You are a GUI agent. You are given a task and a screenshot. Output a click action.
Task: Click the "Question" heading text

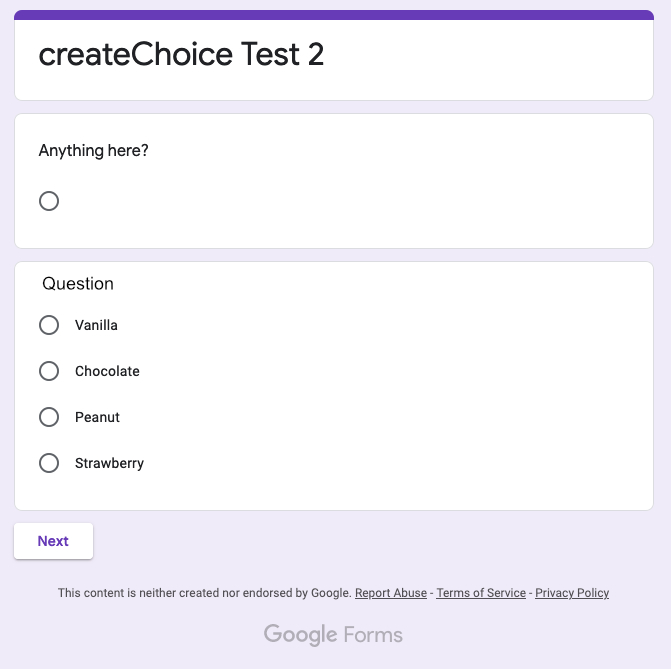(x=78, y=284)
